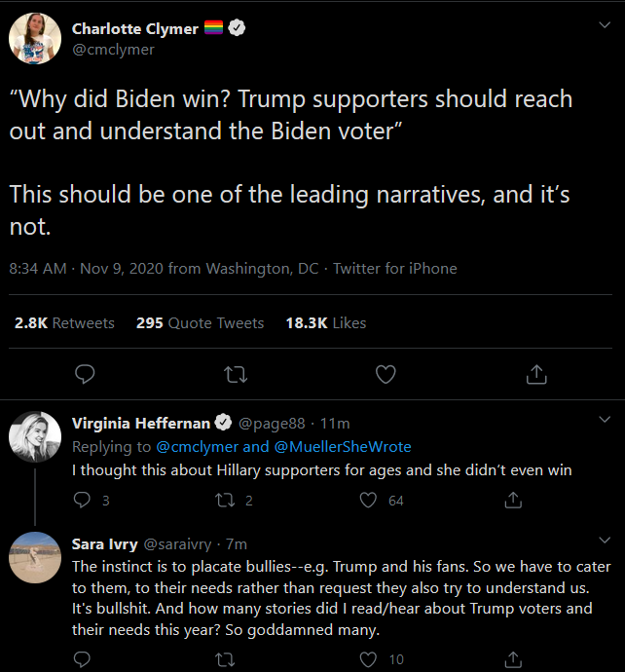Image resolution: width=625 pixels, height=672 pixels.
Task: Like Charlotte Clymer's main tweet
Action: pos(386,374)
